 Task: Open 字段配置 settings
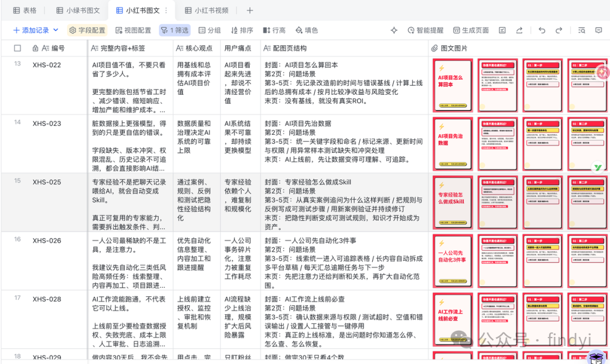click(88, 30)
